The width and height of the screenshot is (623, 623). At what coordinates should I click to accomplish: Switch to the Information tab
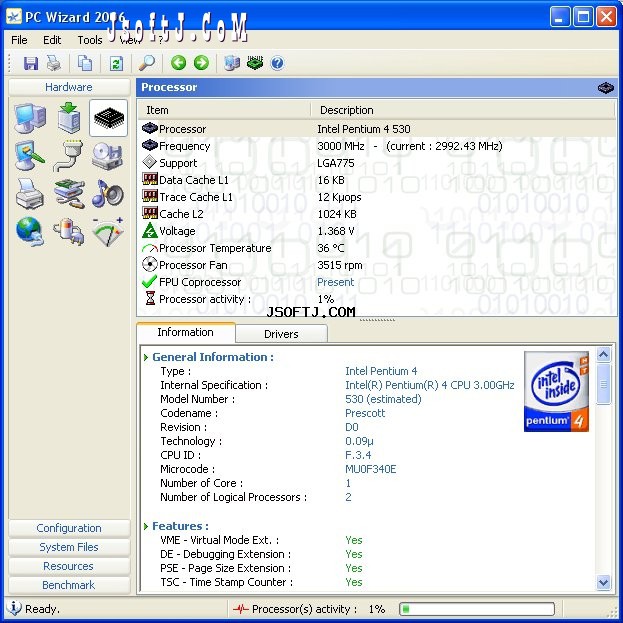[186, 332]
